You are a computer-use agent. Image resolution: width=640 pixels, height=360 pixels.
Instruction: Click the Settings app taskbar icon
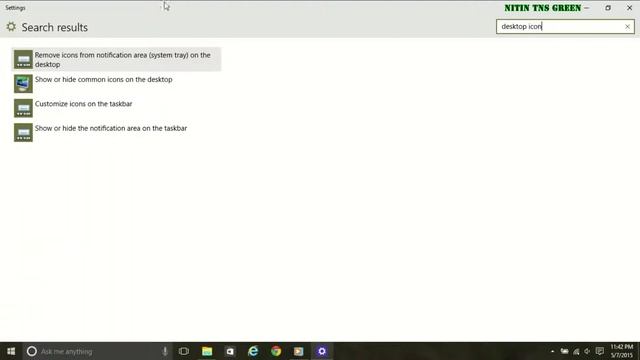point(322,351)
